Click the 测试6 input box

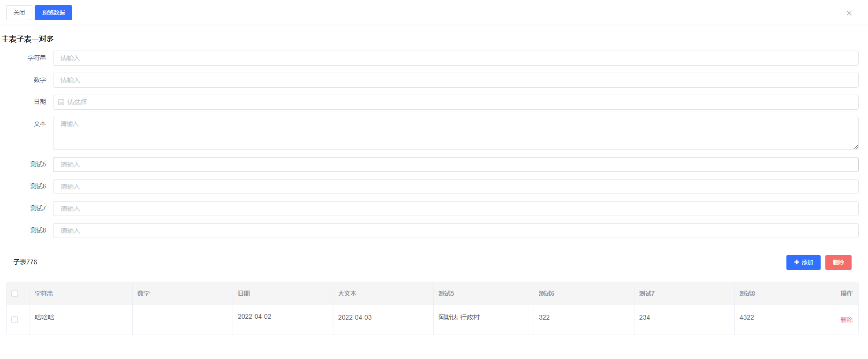455,187
